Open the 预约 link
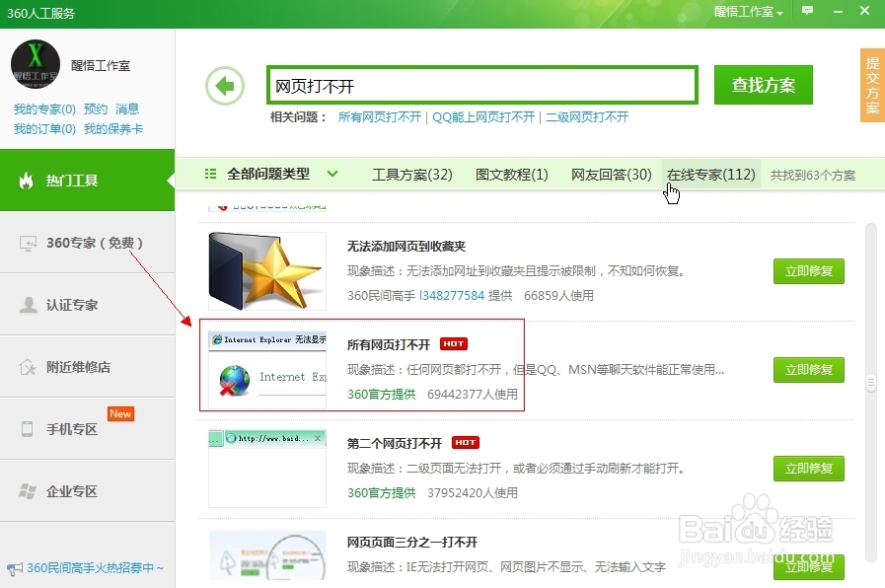885x588 pixels. coord(96,109)
